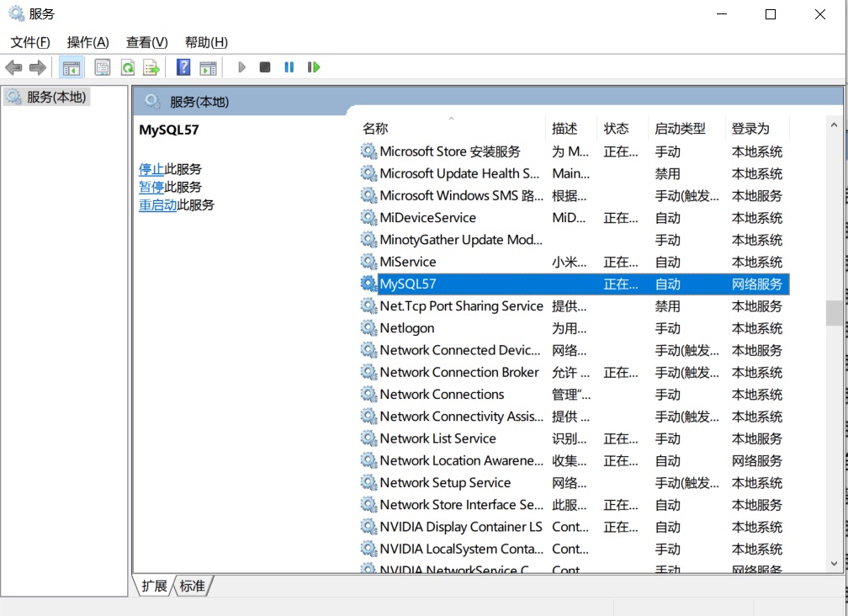Restart service with the green restart icon
The image size is (848, 616).
[314, 67]
